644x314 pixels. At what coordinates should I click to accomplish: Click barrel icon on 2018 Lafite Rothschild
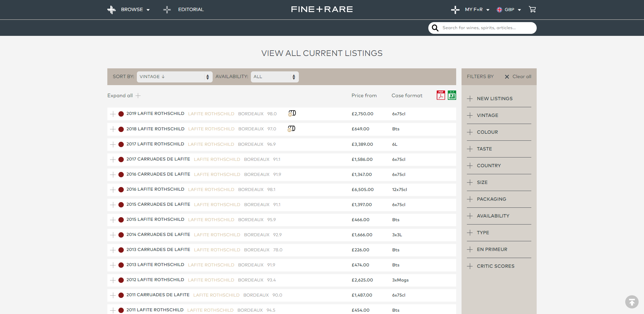click(291, 129)
